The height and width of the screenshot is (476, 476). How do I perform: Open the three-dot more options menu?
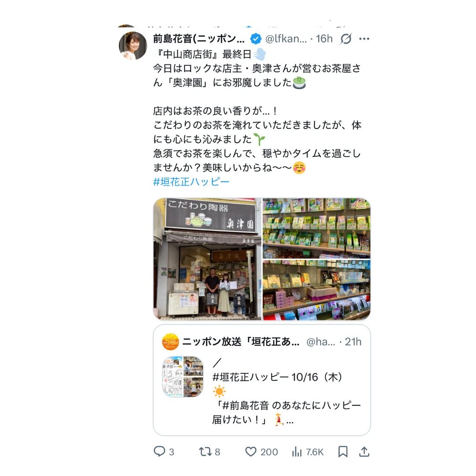(364, 39)
